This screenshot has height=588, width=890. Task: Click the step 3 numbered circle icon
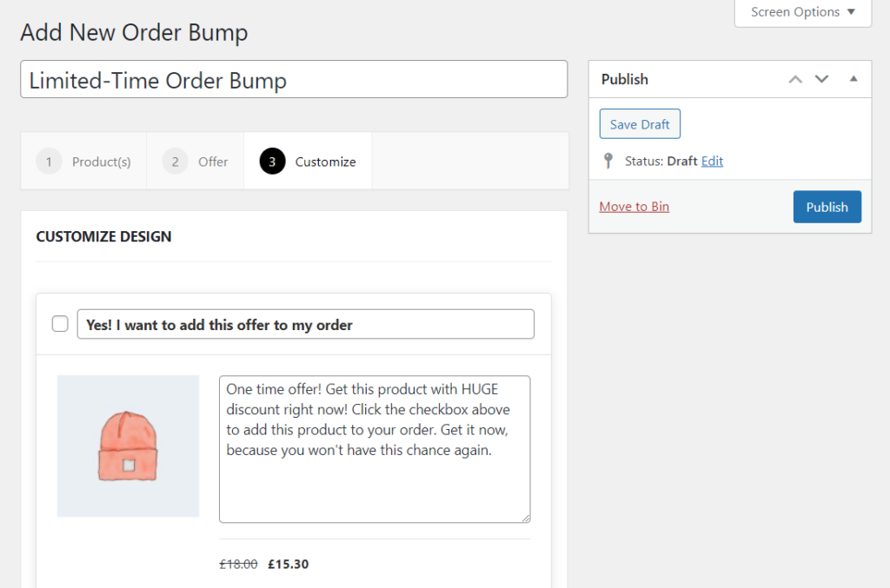click(272, 161)
